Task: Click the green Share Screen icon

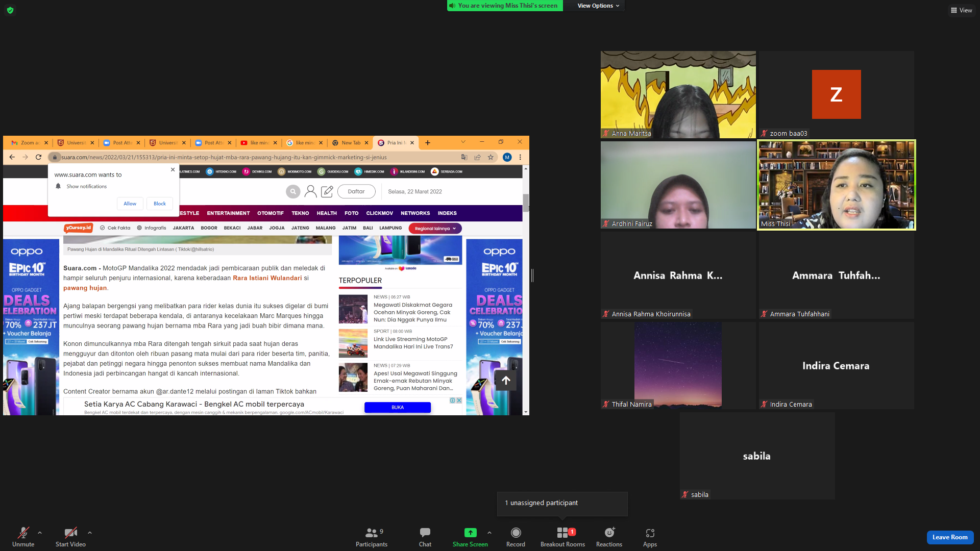Action: click(x=470, y=533)
